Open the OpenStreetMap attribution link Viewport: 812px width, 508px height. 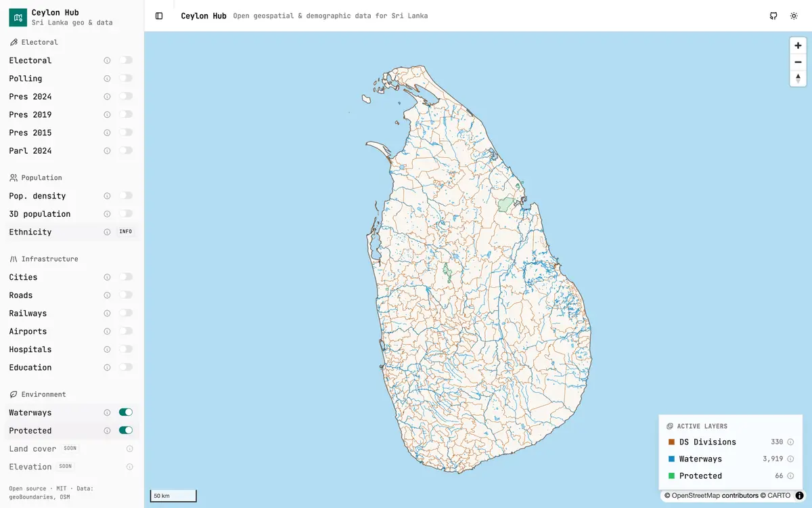[x=696, y=496]
